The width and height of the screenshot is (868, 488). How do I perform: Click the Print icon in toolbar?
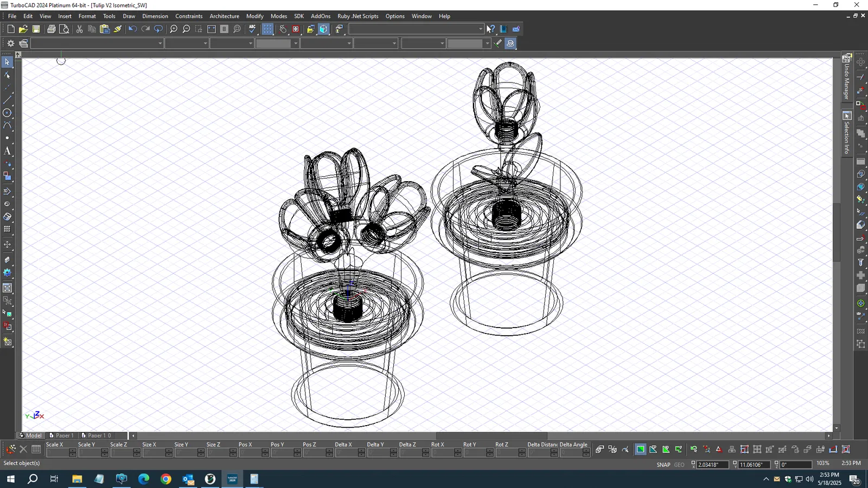tap(51, 29)
